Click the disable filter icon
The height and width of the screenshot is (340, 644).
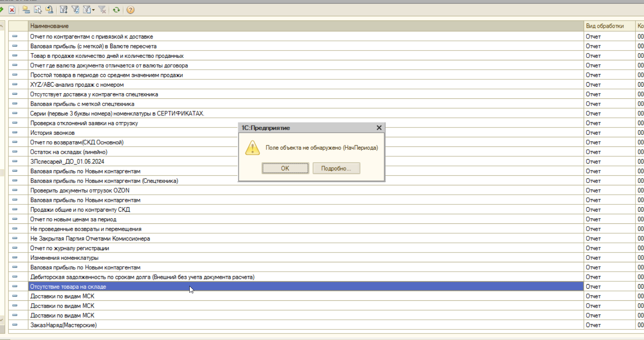point(102,10)
